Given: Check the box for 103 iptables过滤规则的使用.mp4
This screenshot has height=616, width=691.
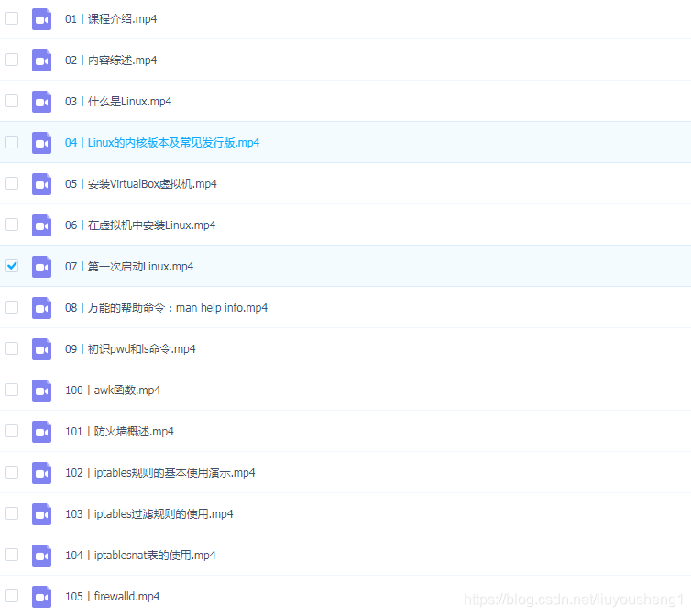Looking at the screenshot, I should pyautogui.click(x=12, y=513).
